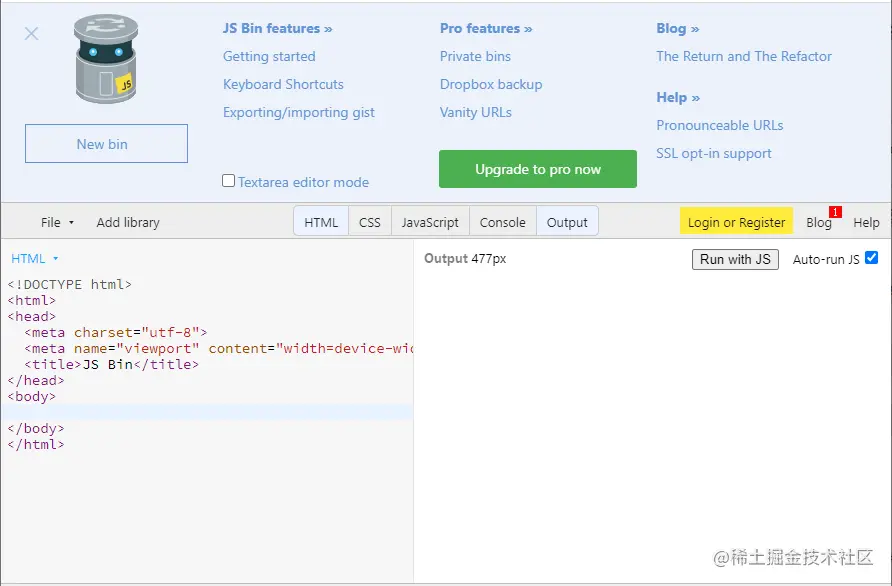Open The Return and The Refactor post
Screen dimensions: 892x586
[744, 56]
